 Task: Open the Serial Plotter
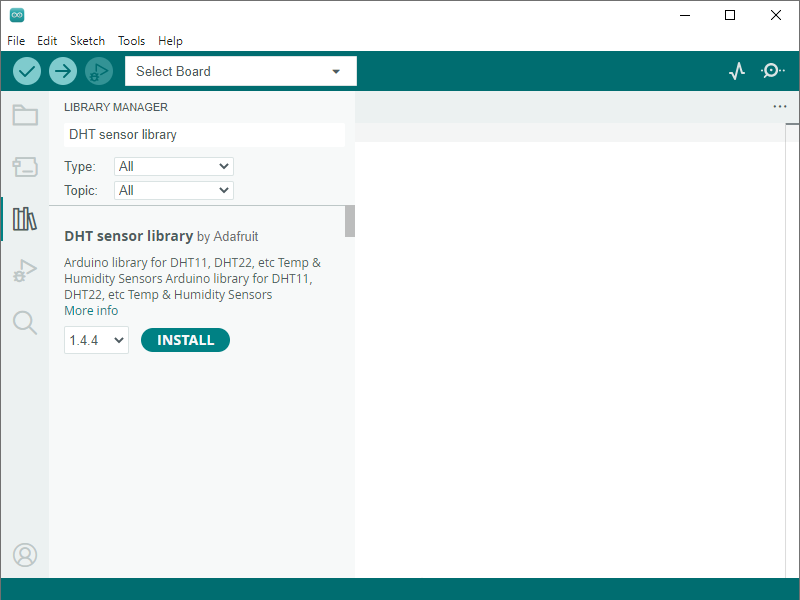(737, 71)
